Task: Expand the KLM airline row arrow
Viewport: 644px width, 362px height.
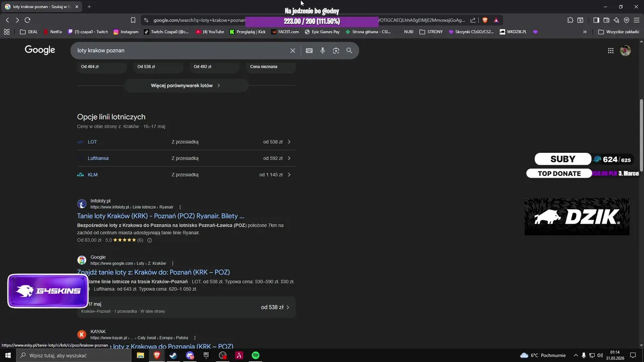Action: coord(289,174)
